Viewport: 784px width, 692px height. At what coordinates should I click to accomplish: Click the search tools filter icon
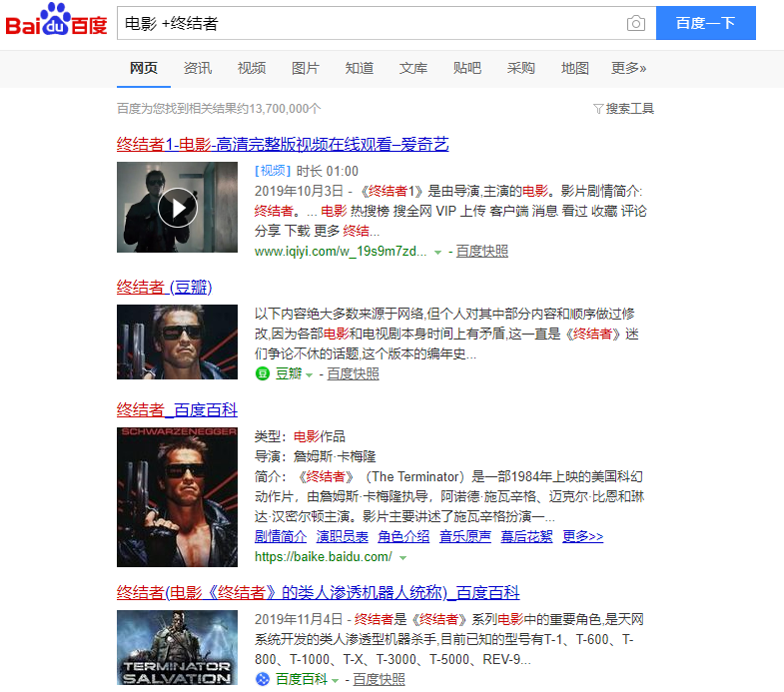598,109
